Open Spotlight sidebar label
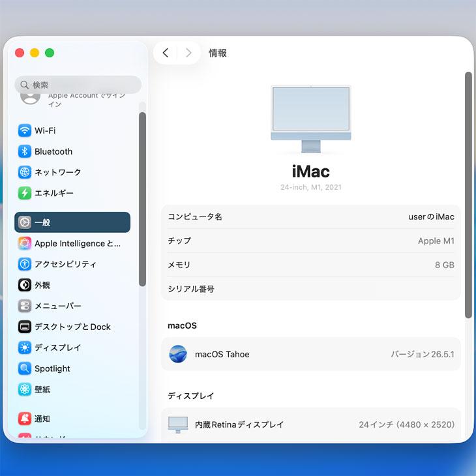Image resolution: width=476 pixels, height=476 pixels. (52, 368)
